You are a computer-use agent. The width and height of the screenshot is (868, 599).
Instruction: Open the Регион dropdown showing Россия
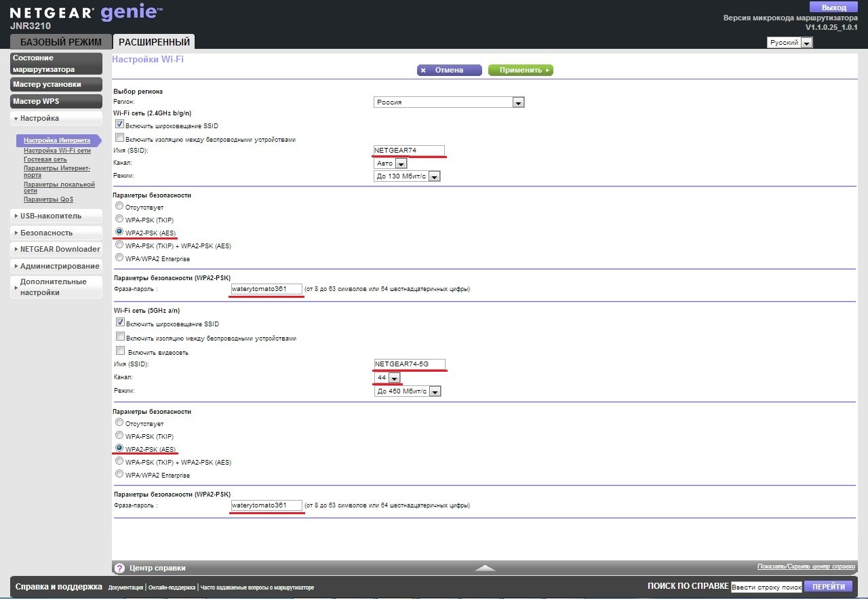(x=449, y=102)
